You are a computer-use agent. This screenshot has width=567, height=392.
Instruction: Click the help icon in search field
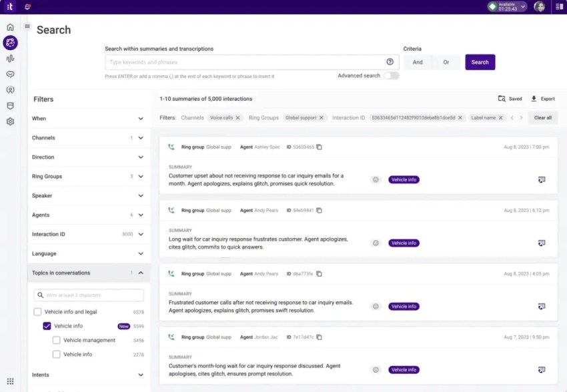390,62
